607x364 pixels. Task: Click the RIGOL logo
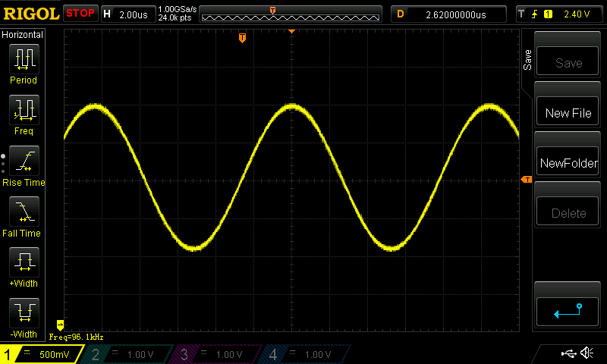pyautogui.click(x=31, y=14)
